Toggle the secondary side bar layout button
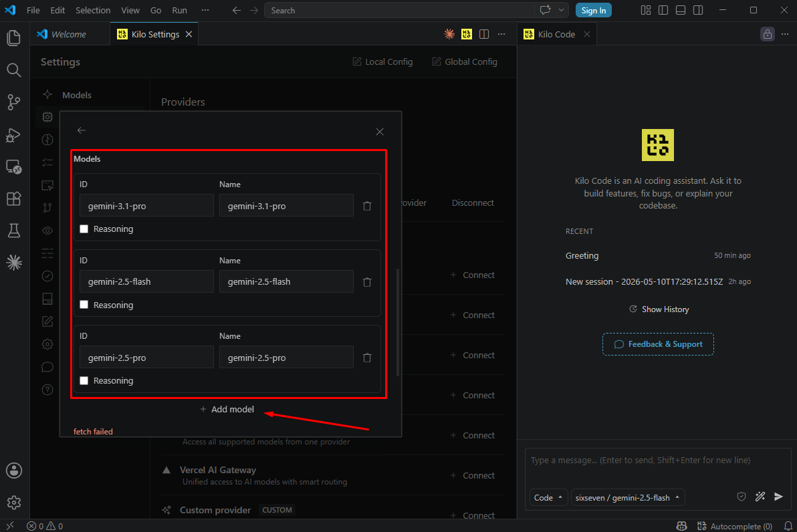The image size is (797, 532). pyautogui.click(x=698, y=10)
